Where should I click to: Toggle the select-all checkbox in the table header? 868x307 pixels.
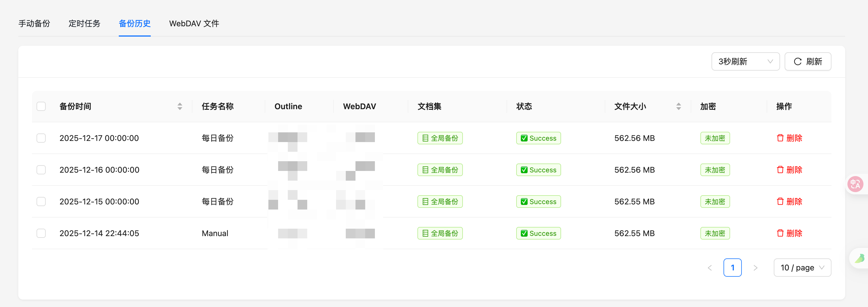[41, 106]
